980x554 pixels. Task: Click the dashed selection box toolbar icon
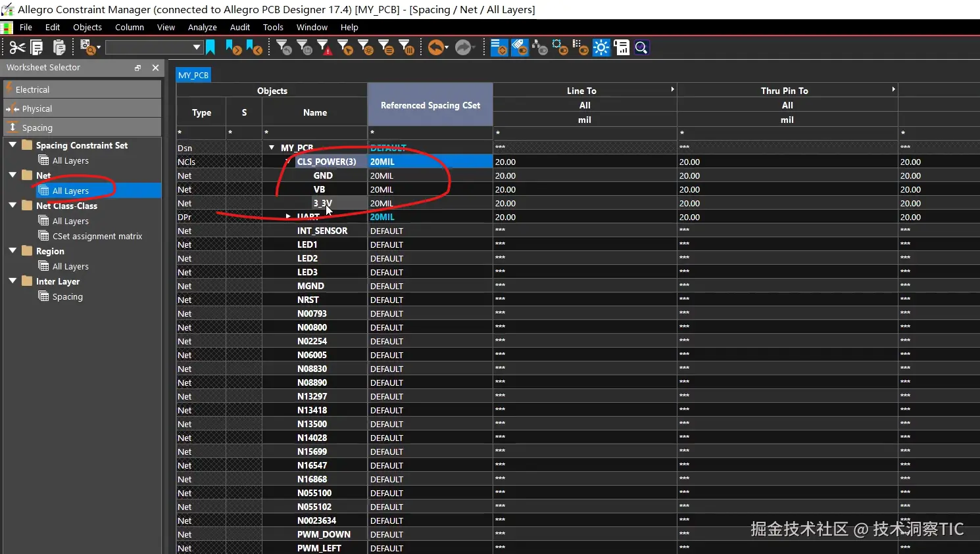560,47
